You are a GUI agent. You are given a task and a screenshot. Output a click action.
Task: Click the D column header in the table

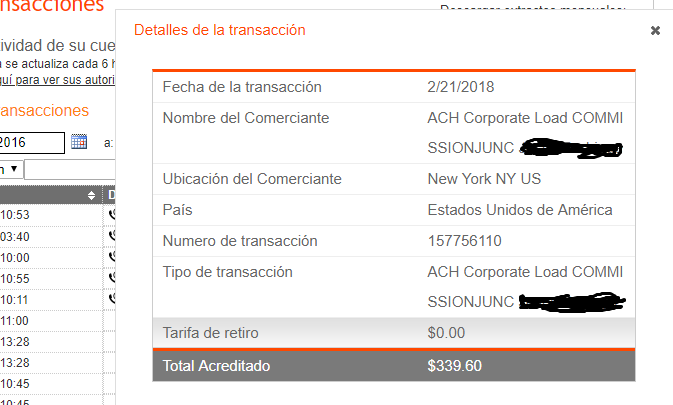[111, 195]
